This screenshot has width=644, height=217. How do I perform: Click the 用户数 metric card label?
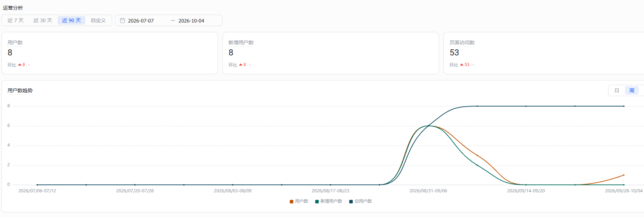point(15,43)
